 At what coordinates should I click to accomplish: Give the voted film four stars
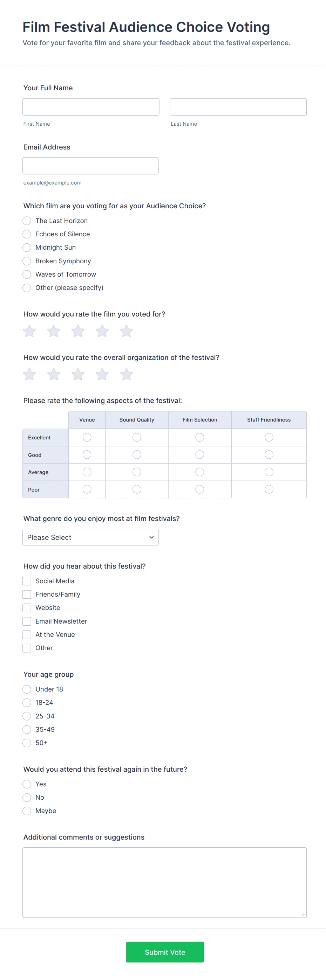pyautogui.click(x=102, y=331)
